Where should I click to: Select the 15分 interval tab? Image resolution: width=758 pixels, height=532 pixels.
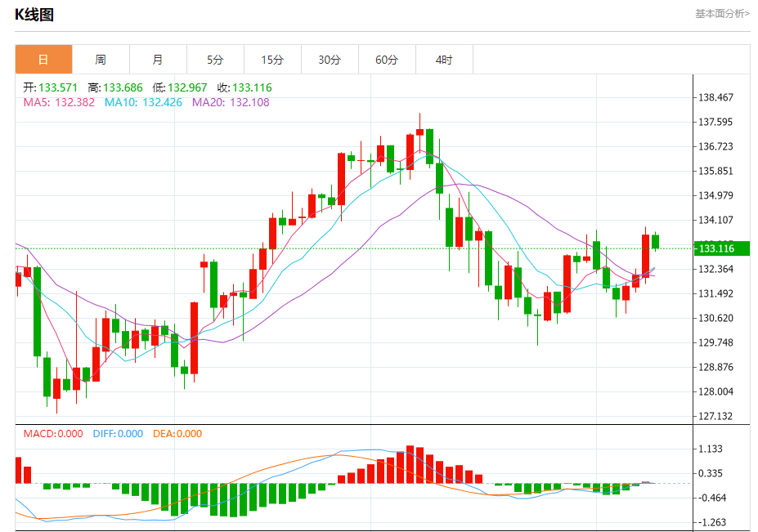[x=272, y=60]
